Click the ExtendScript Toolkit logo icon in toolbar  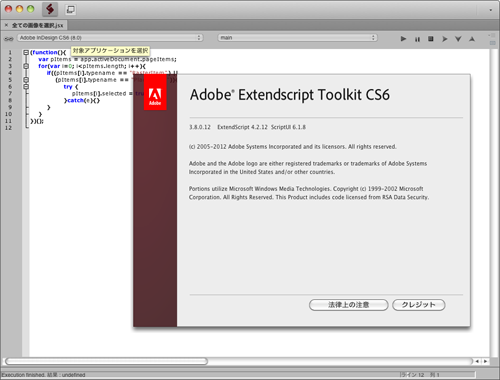point(50,9)
